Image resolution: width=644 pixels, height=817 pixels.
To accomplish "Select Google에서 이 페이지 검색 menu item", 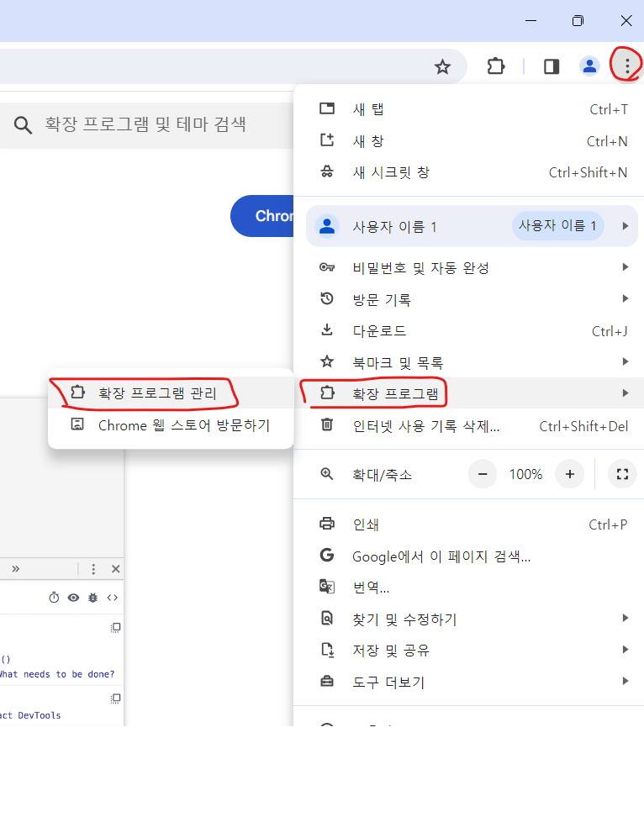I will [x=469, y=556].
